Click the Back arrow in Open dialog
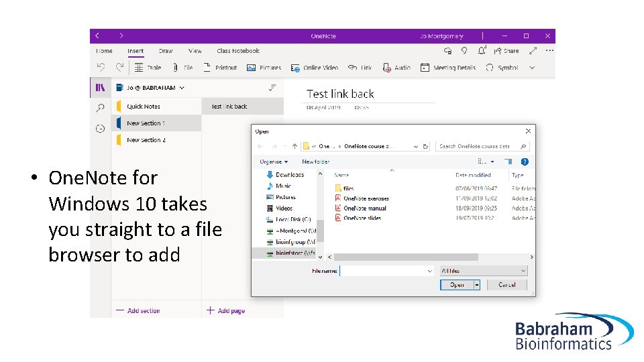Image resolution: width=644 pixels, height=362 pixels. [260, 146]
